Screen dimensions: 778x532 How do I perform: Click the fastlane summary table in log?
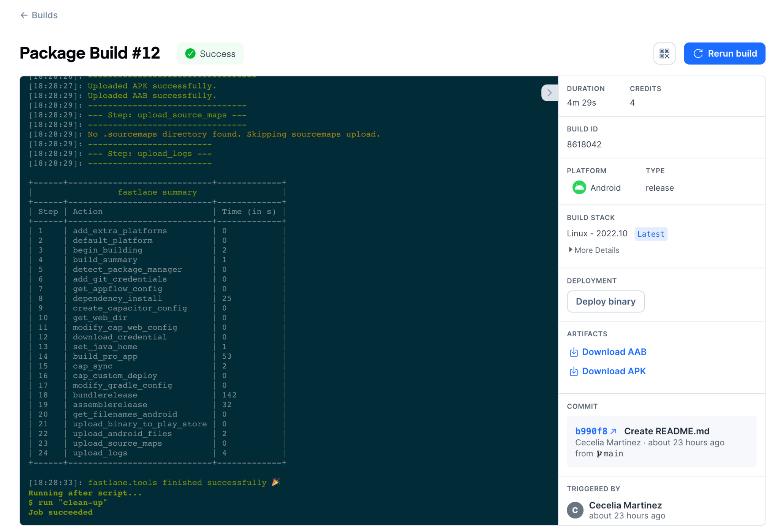157,323
